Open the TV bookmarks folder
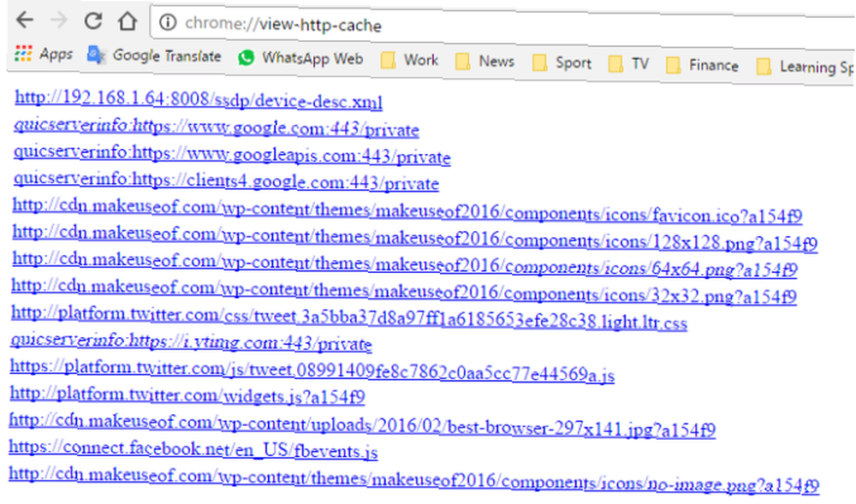The width and height of the screenshot is (856, 504). click(628, 64)
